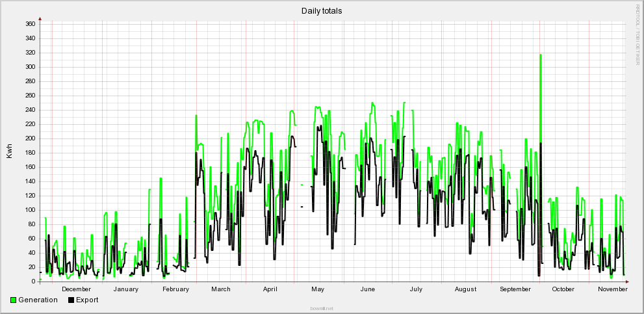The height and width of the screenshot is (314, 644).
Task: Click the green Generation legend swatch
Action: 13,300
